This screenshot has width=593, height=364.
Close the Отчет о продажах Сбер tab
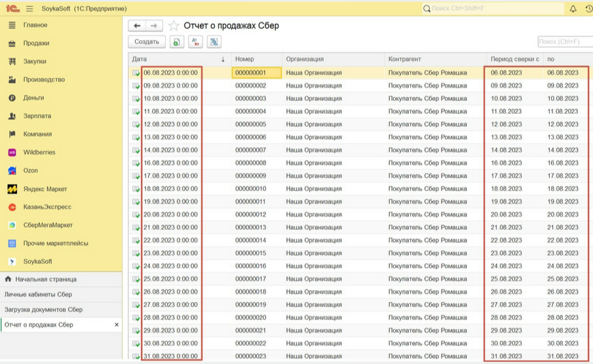pyautogui.click(x=117, y=325)
